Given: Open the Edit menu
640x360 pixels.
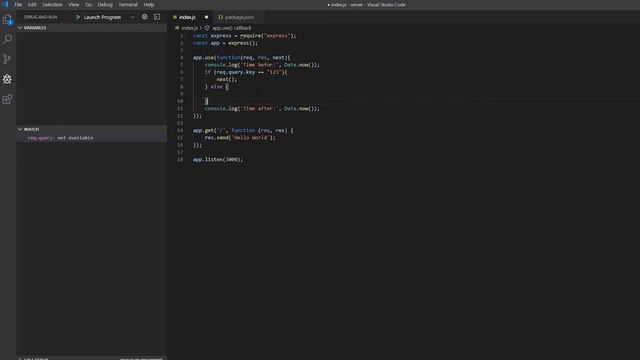Looking at the screenshot, I should pos(32,4).
